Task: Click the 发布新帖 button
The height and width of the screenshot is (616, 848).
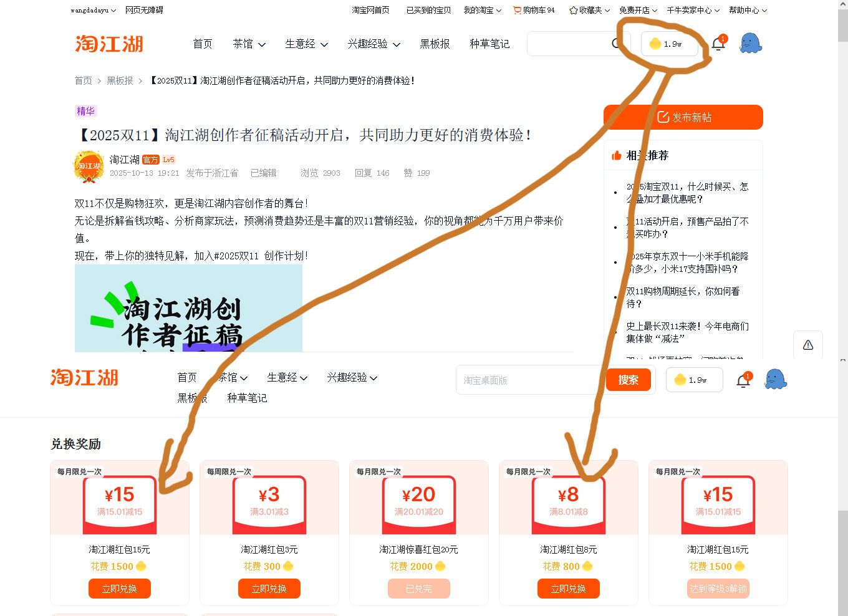Action: (683, 117)
